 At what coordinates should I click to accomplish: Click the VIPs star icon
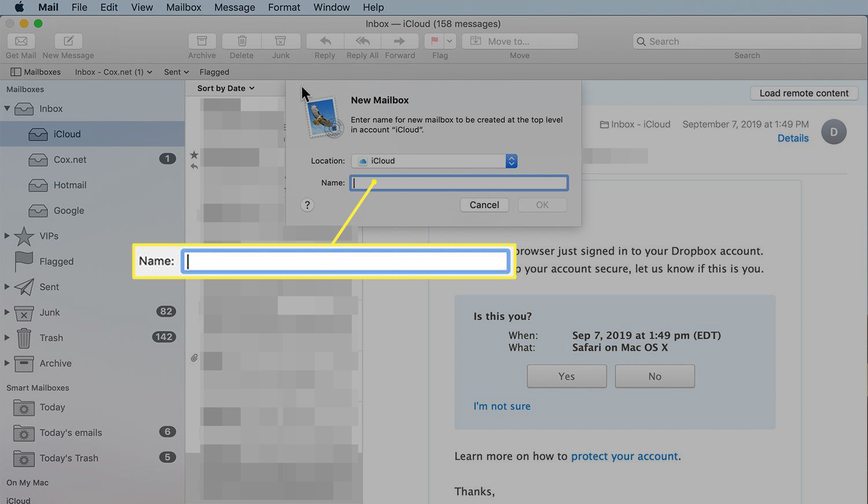click(x=24, y=236)
